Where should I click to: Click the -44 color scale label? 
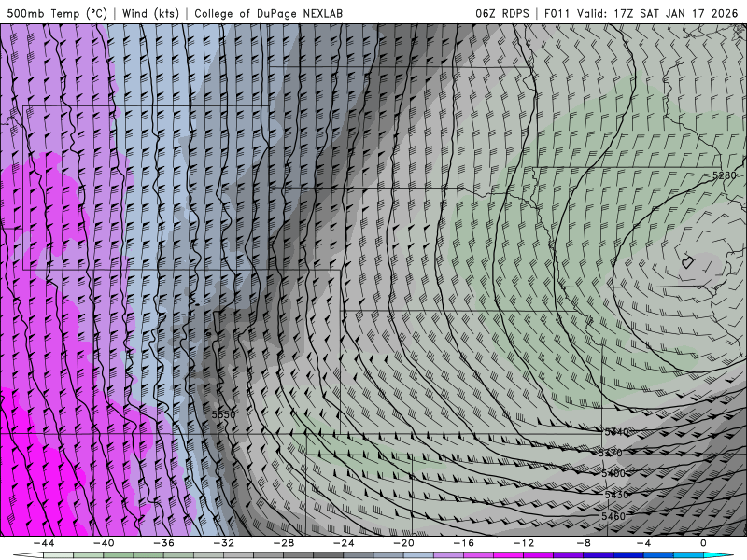(x=43, y=543)
